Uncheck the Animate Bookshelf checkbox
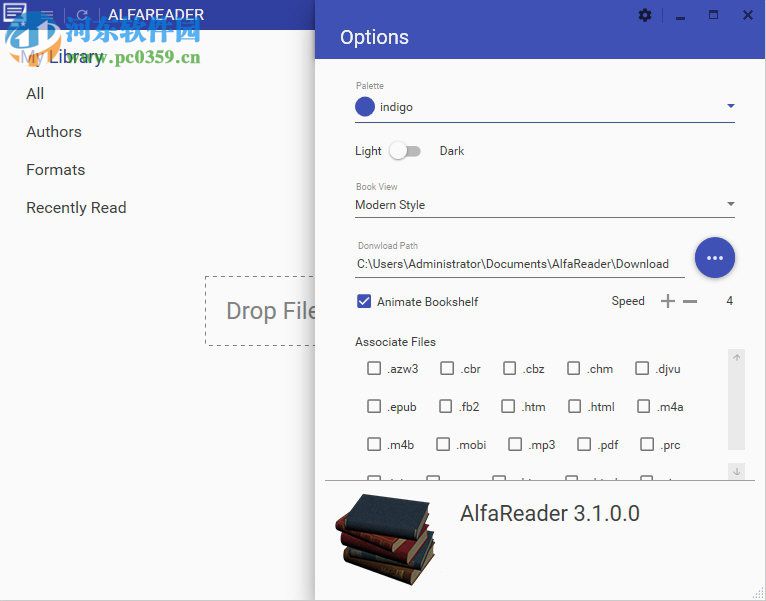The height and width of the screenshot is (601, 766). click(x=364, y=301)
